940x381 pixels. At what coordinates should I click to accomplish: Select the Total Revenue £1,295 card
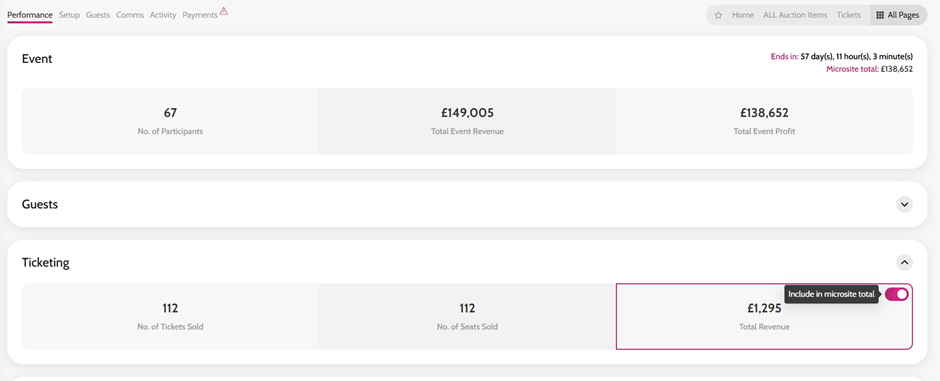(x=764, y=316)
